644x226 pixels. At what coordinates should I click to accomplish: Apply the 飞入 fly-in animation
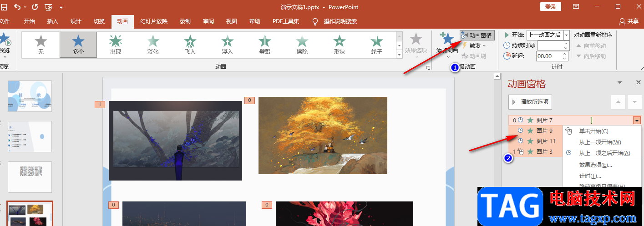pyautogui.click(x=190, y=45)
